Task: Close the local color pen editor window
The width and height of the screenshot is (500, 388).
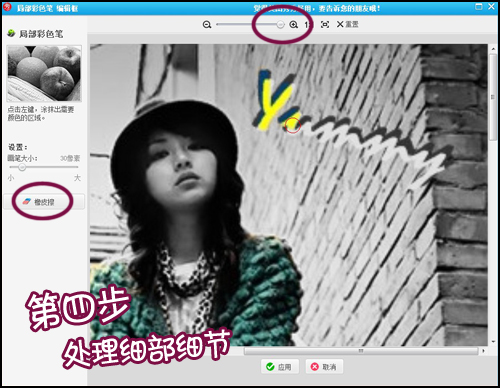Action: (491, 7)
